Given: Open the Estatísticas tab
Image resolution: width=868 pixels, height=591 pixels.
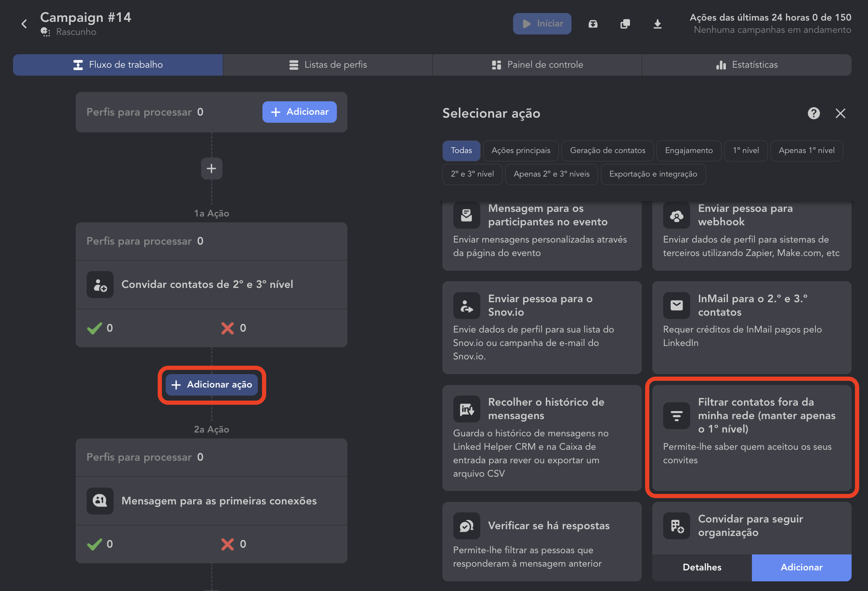Looking at the screenshot, I should [746, 65].
